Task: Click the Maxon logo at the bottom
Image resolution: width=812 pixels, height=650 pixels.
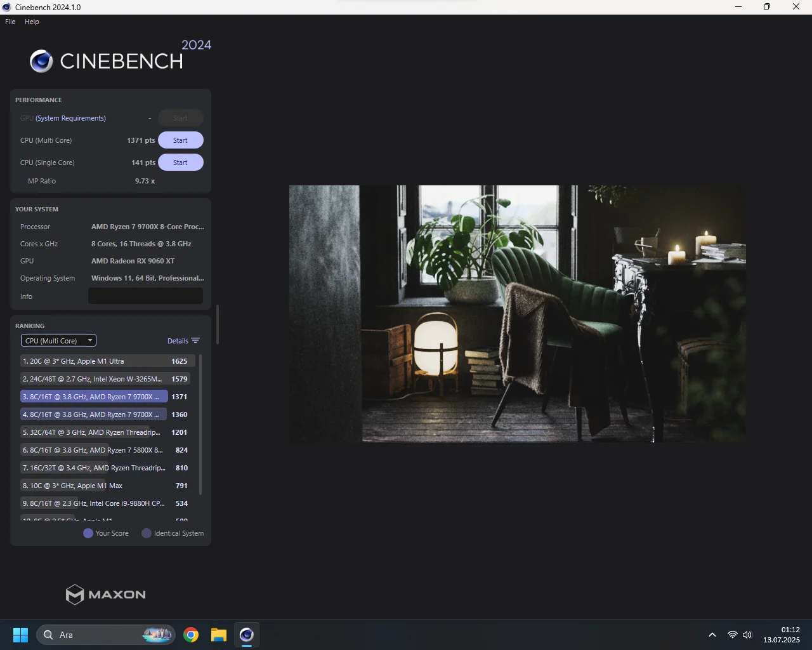Action: [x=106, y=595]
